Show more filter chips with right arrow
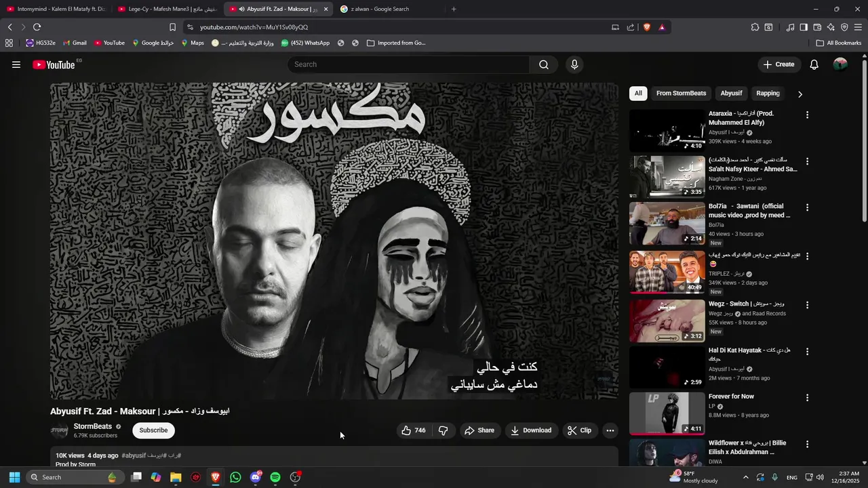 (x=800, y=94)
